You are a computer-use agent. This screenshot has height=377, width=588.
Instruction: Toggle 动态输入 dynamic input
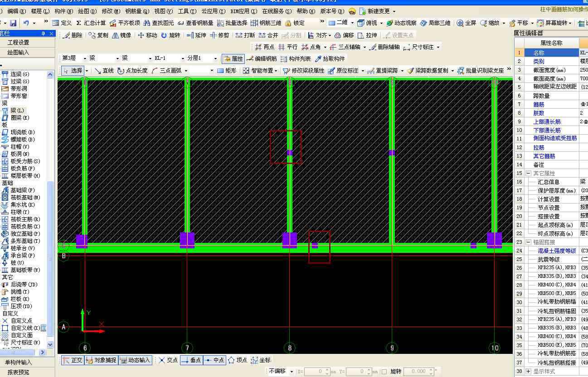click(135, 360)
